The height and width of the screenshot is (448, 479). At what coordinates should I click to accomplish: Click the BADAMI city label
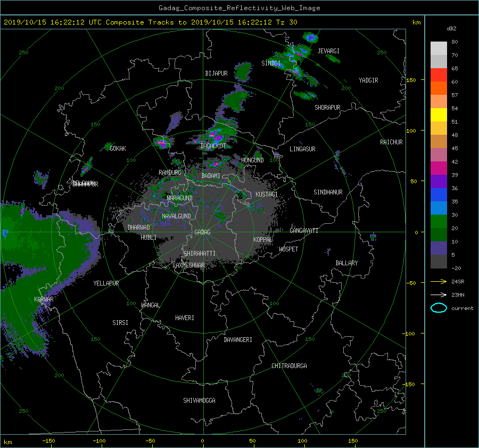(x=211, y=176)
